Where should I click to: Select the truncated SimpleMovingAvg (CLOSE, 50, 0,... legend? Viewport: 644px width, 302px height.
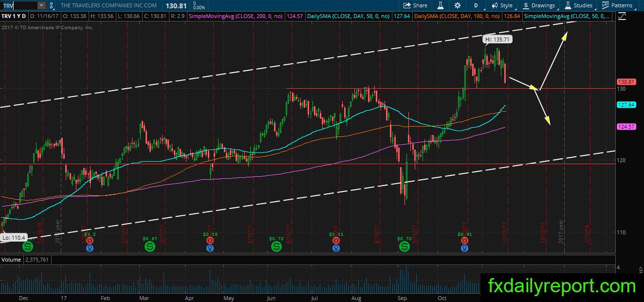567,16
